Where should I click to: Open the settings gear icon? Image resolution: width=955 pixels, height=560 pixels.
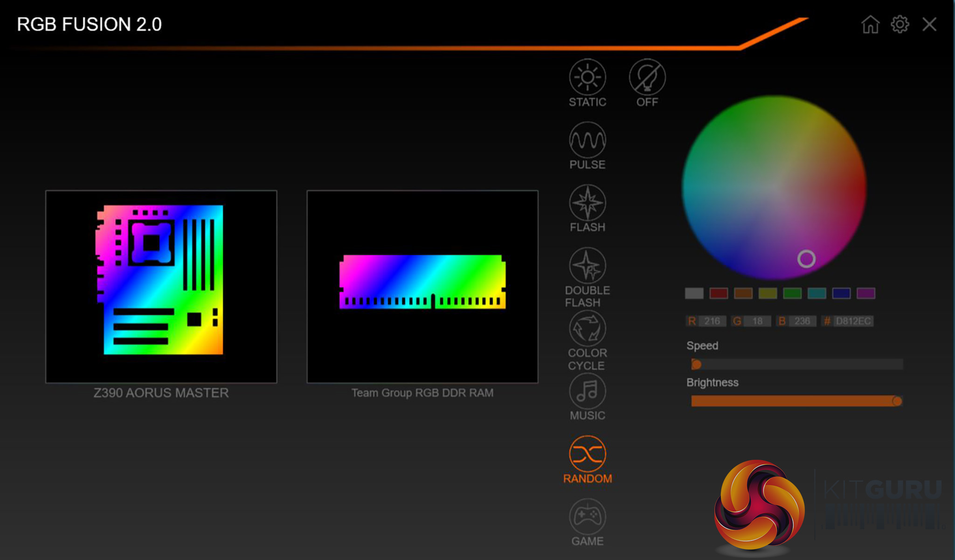pyautogui.click(x=900, y=24)
